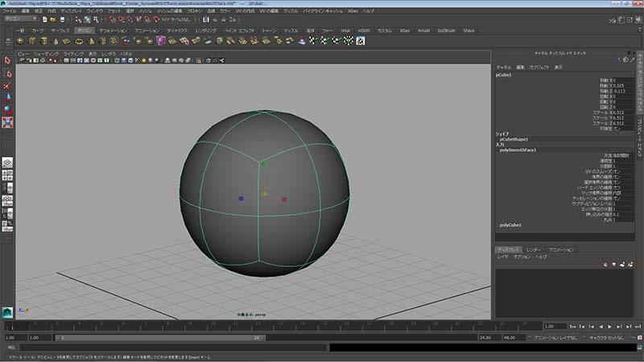Open チャネル menu in channel box
The height and width of the screenshot is (362, 644).
[504, 67]
